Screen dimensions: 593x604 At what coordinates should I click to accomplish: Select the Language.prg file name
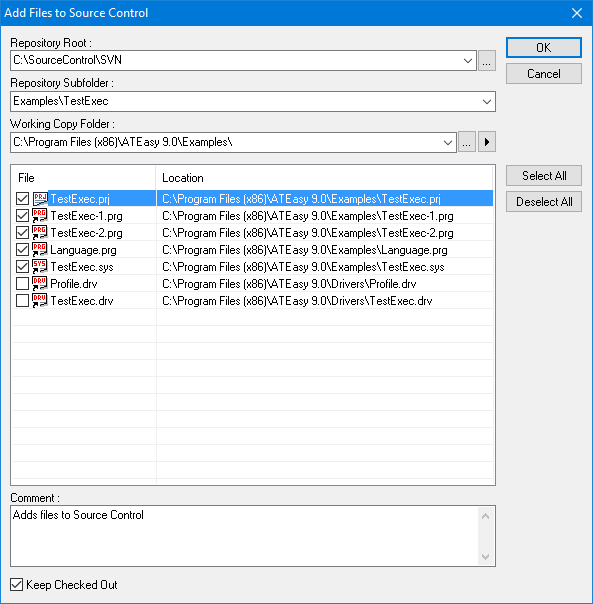pos(83,250)
